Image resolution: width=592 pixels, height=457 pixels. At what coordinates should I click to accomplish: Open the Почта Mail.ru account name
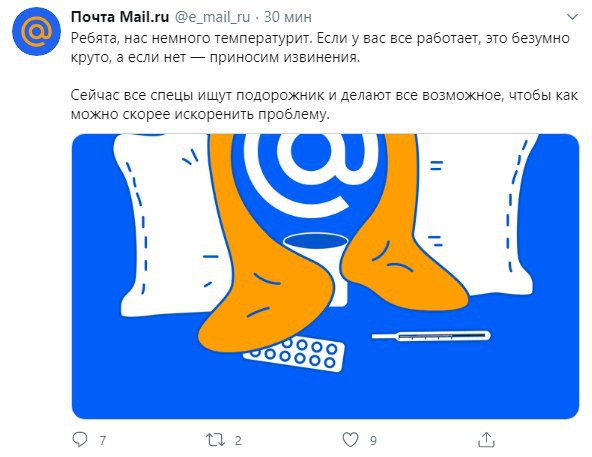coord(120,17)
